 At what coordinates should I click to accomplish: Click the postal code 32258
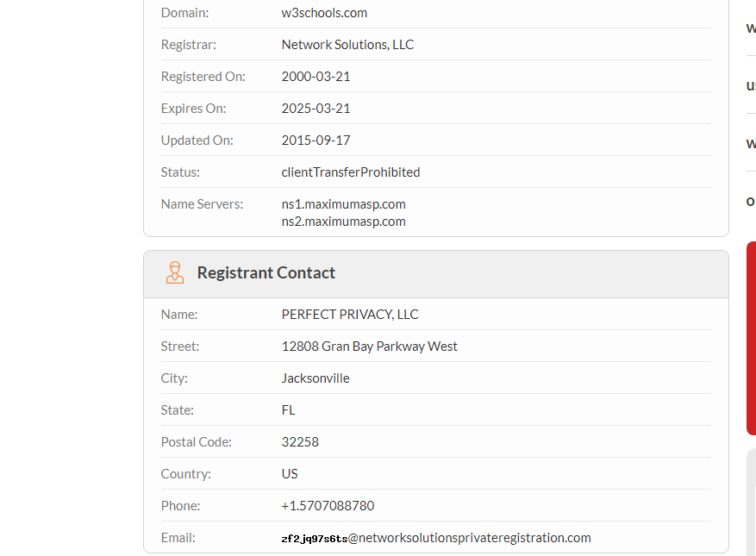(x=300, y=442)
